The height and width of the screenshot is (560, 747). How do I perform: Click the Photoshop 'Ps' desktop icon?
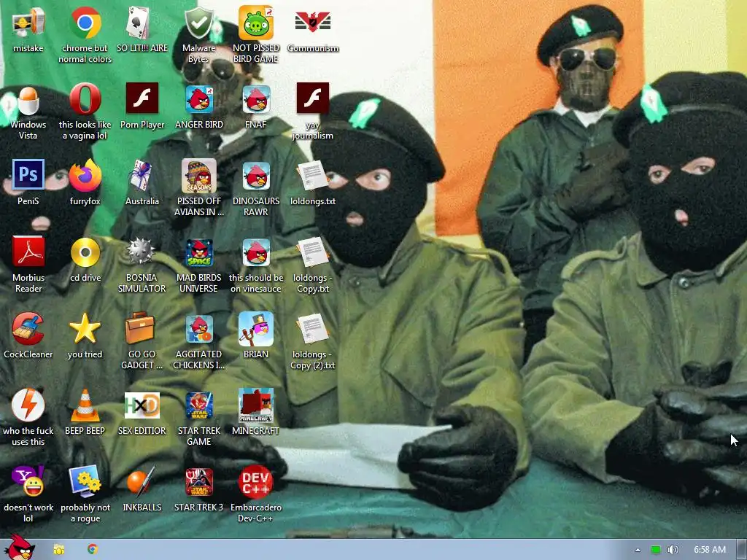[x=28, y=174]
